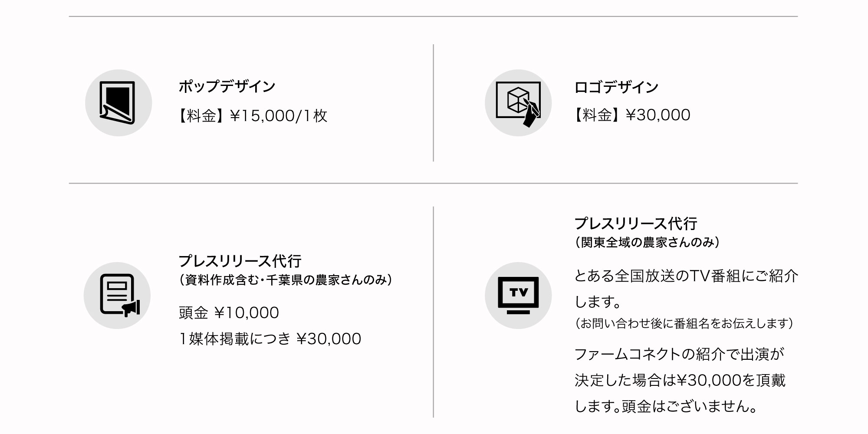Click the pop design poster icon
868x434 pixels.
pos(118,103)
